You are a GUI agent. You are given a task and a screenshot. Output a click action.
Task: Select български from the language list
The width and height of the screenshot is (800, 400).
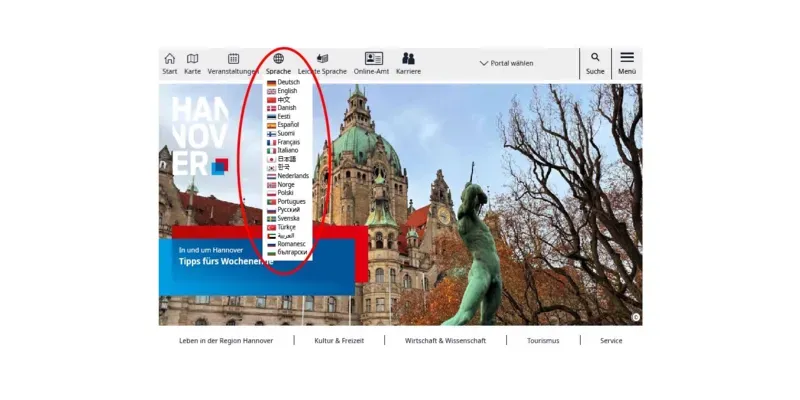pyautogui.click(x=287, y=253)
